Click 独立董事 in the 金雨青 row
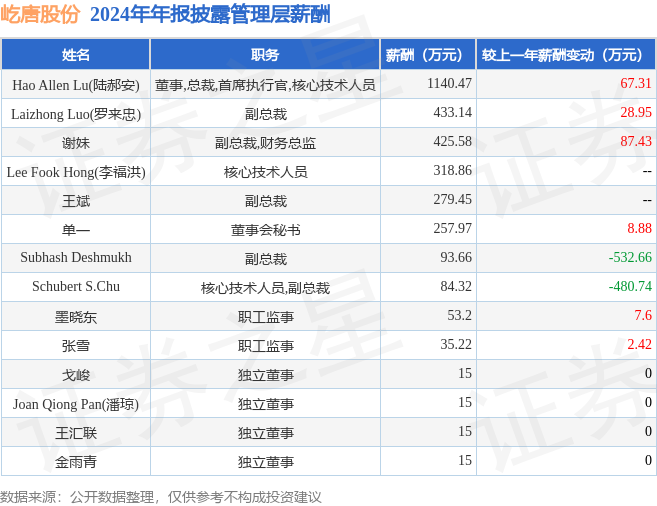The image size is (657, 506). pyautogui.click(x=265, y=462)
